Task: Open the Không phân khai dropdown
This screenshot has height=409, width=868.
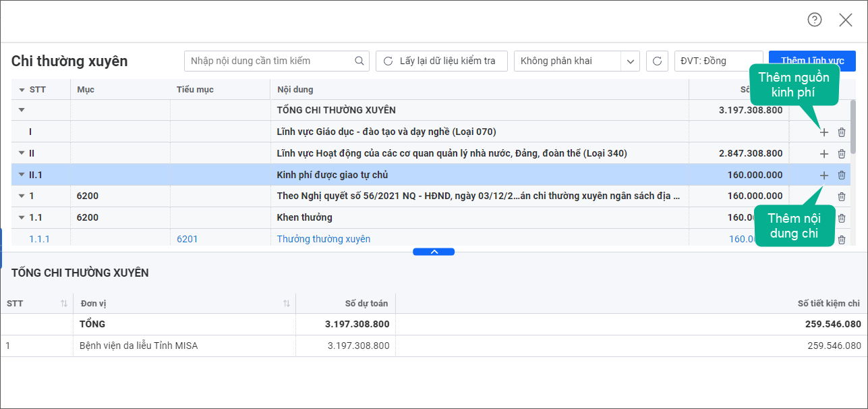Action: [x=630, y=61]
